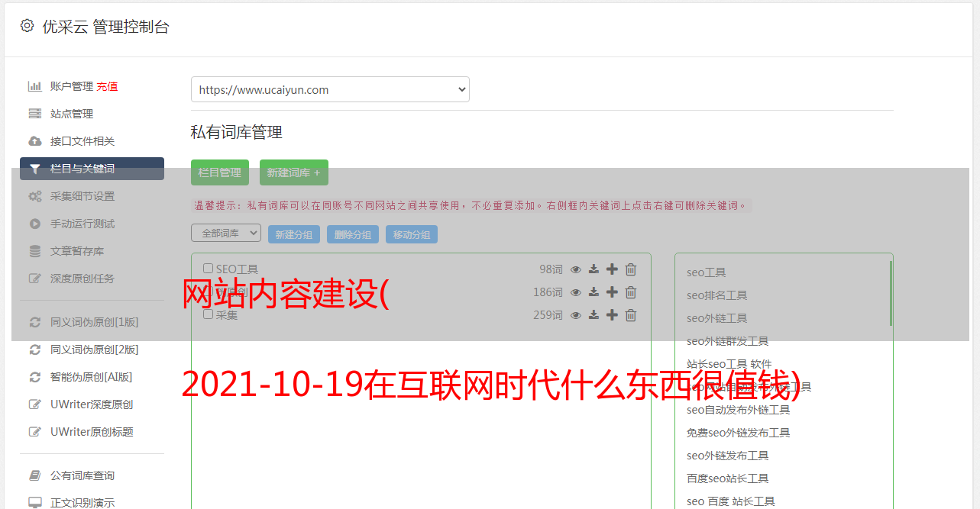Click the server icon for 站点管理
This screenshot has height=509, width=980.
34,114
